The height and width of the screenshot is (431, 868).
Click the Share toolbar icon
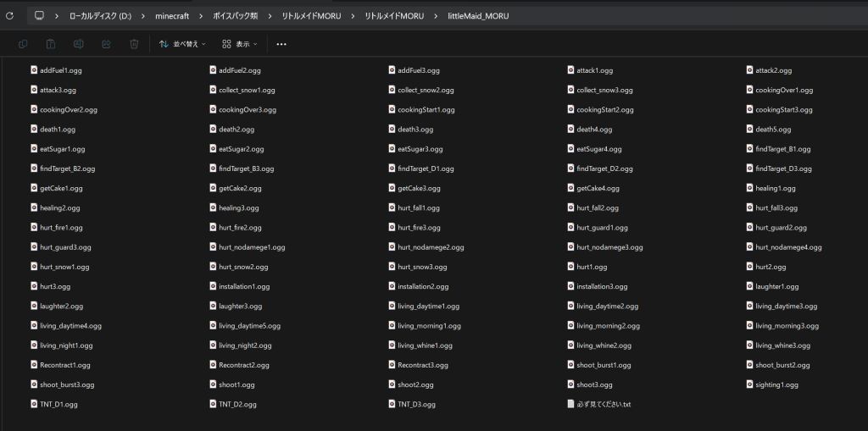(x=107, y=44)
